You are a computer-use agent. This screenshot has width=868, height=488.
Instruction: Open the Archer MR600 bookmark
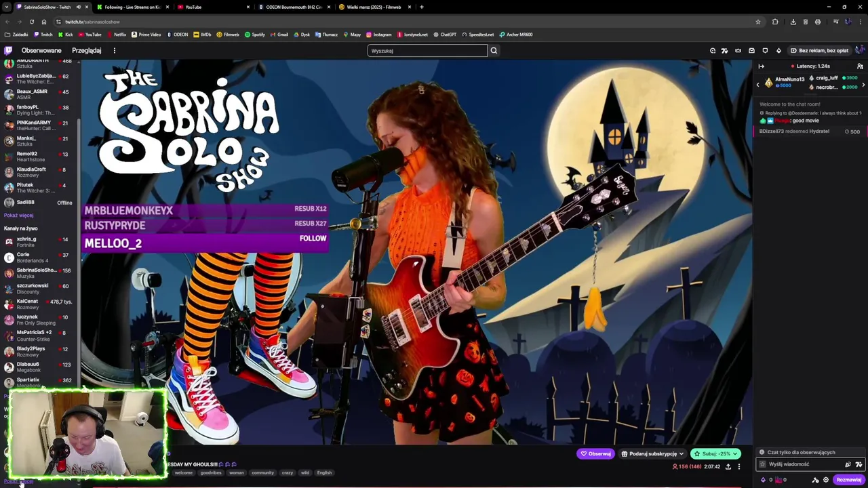516,35
